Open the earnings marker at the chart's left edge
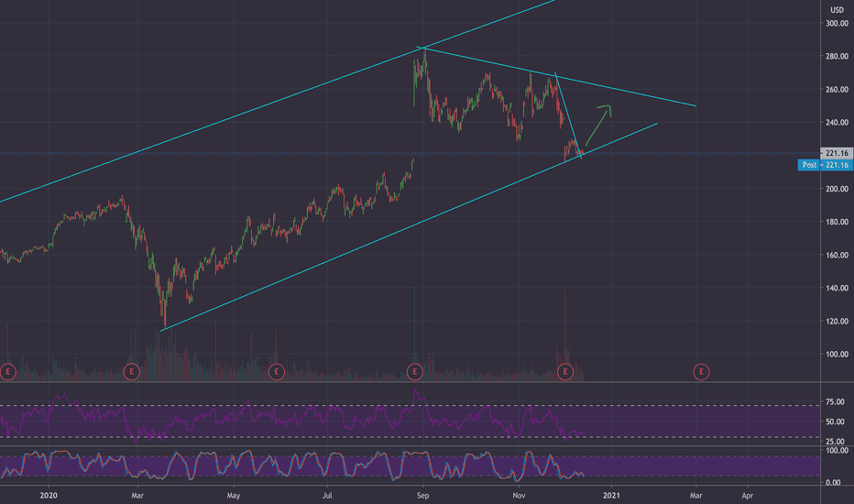This screenshot has height=504, width=854. point(7,372)
